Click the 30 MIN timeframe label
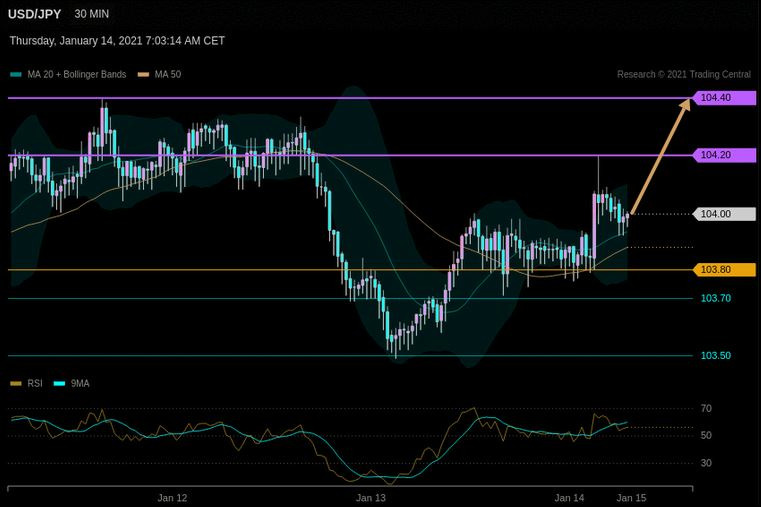The width and height of the screenshot is (761, 507). pyautogui.click(x=92, y=14)
